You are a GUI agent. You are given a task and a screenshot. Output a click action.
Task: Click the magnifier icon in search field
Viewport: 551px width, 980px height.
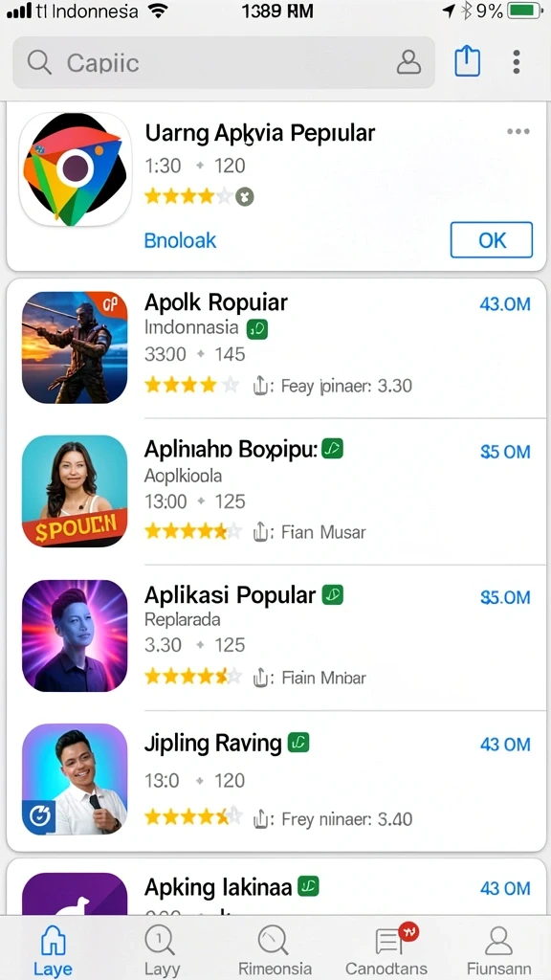pos(39,62)
